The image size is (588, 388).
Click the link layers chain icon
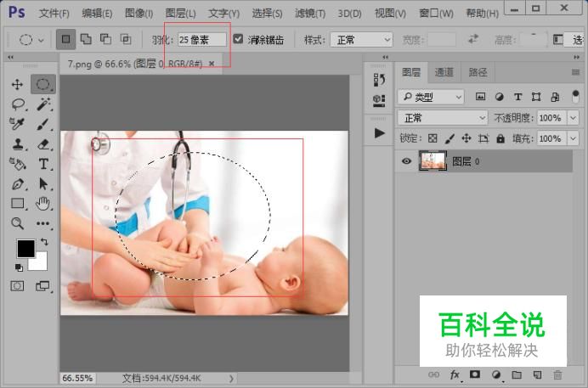434,374
